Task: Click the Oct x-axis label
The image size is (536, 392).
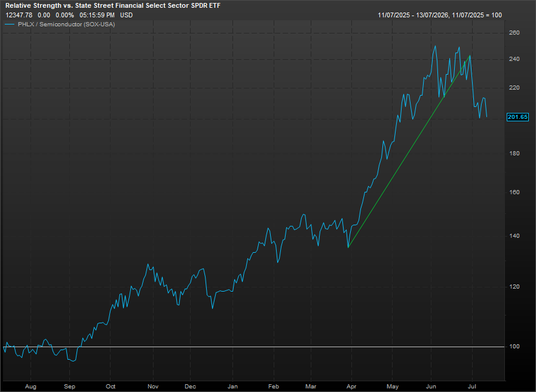Action: pyautogui.click(x=111, y=387)
